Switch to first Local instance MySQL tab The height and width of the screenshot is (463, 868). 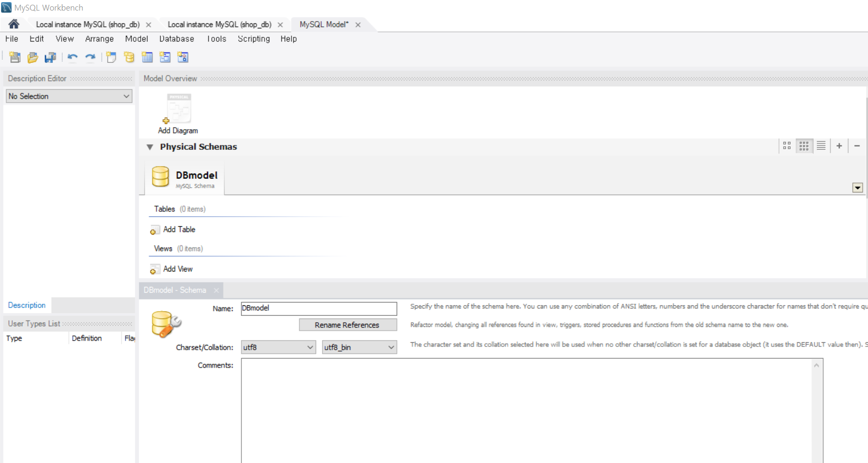(x=87, y=25)
